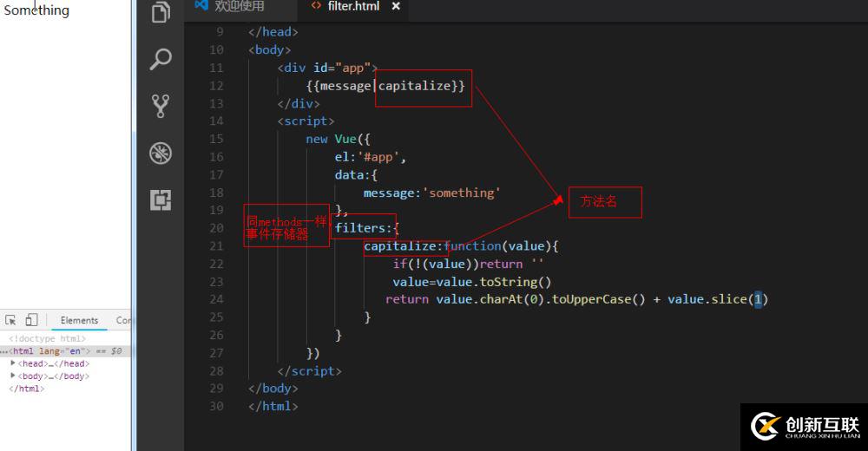Switch to the 欢迎使用 welcome tab
The image size is (868, 451).
240,6
